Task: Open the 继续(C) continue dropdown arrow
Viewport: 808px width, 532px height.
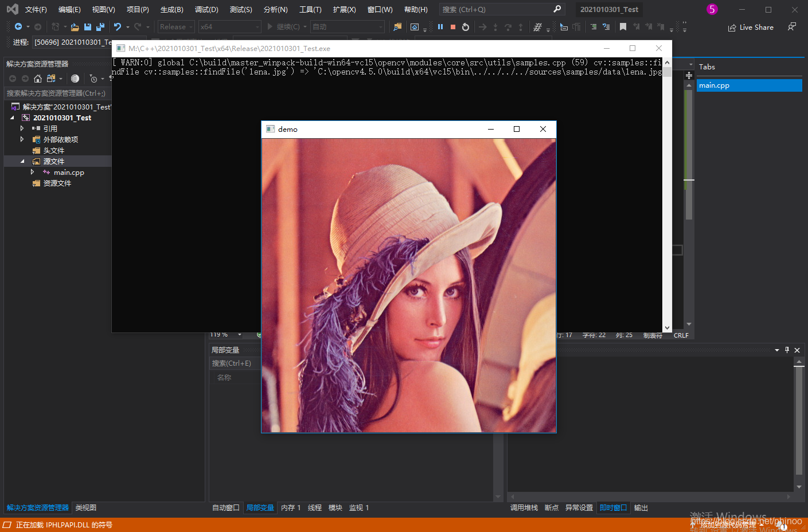Action: pos(305,27)
